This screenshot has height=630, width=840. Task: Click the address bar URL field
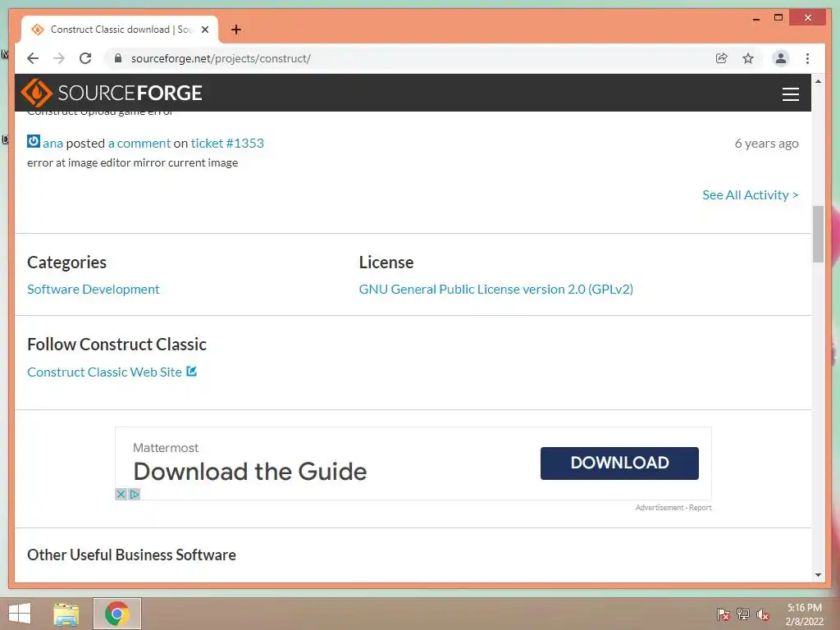pos(221,58)
